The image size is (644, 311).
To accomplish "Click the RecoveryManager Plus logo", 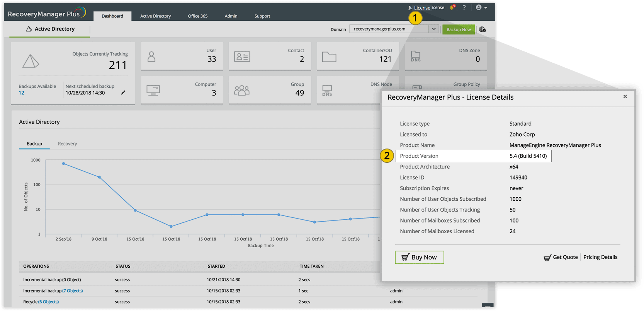I will coord(47,13).
